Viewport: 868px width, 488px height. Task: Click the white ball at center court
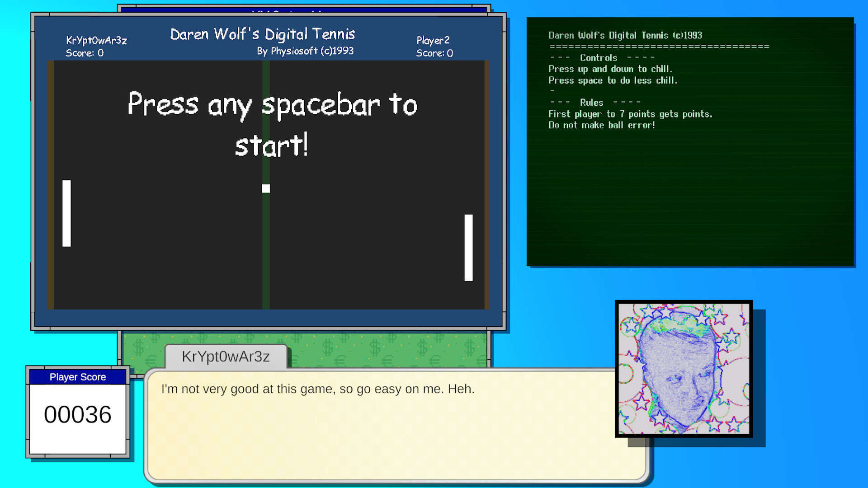[266, 188]
